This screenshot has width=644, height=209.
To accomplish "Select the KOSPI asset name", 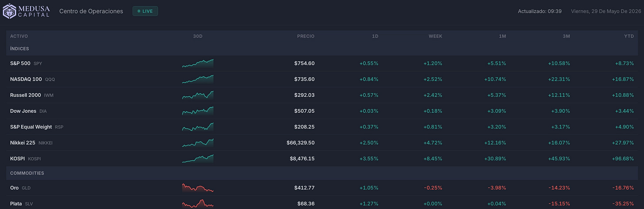I will pos(18,159).
